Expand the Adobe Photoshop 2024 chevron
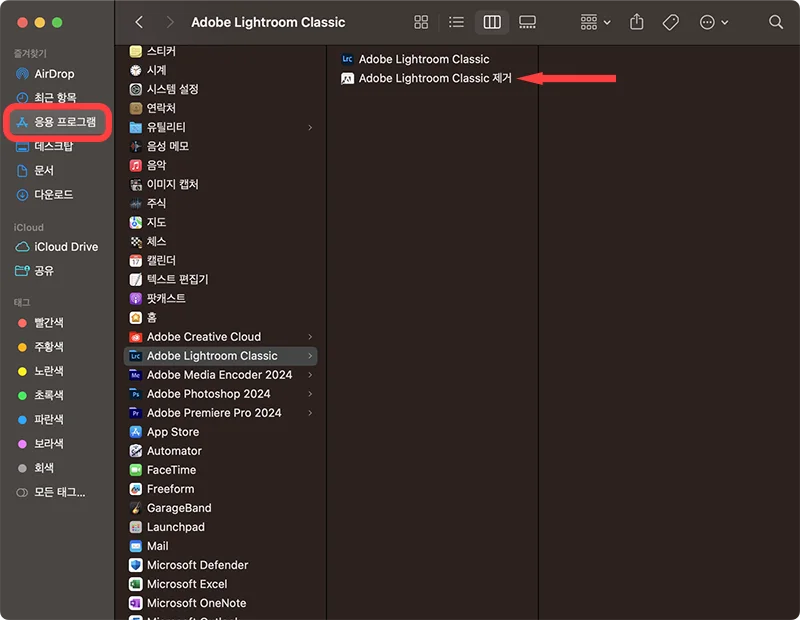 pos(310,394)
